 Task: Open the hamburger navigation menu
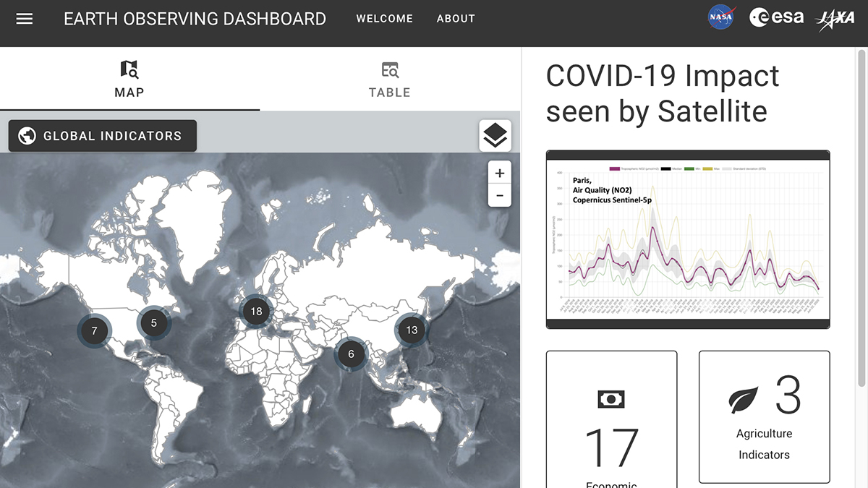(x=24, y=18)
